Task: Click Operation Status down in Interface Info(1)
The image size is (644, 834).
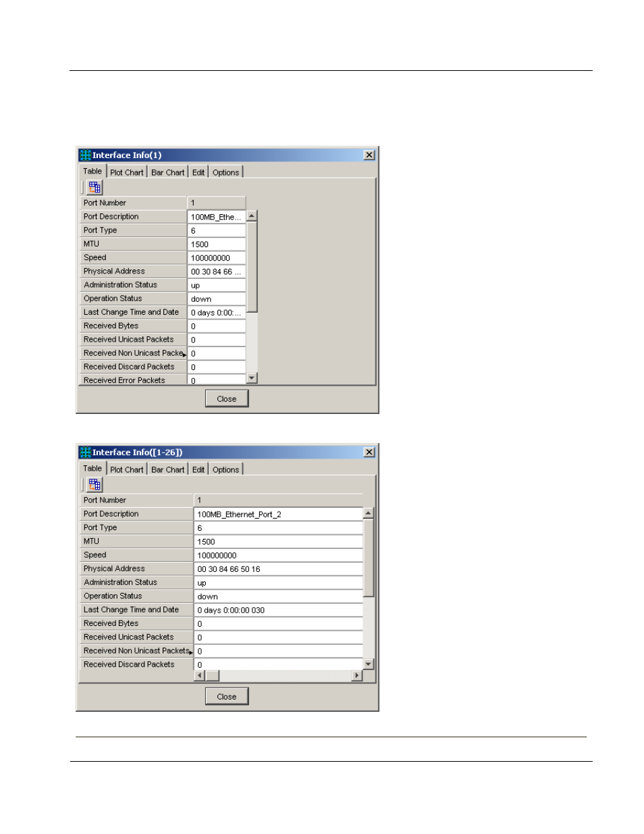Action: 216,299
